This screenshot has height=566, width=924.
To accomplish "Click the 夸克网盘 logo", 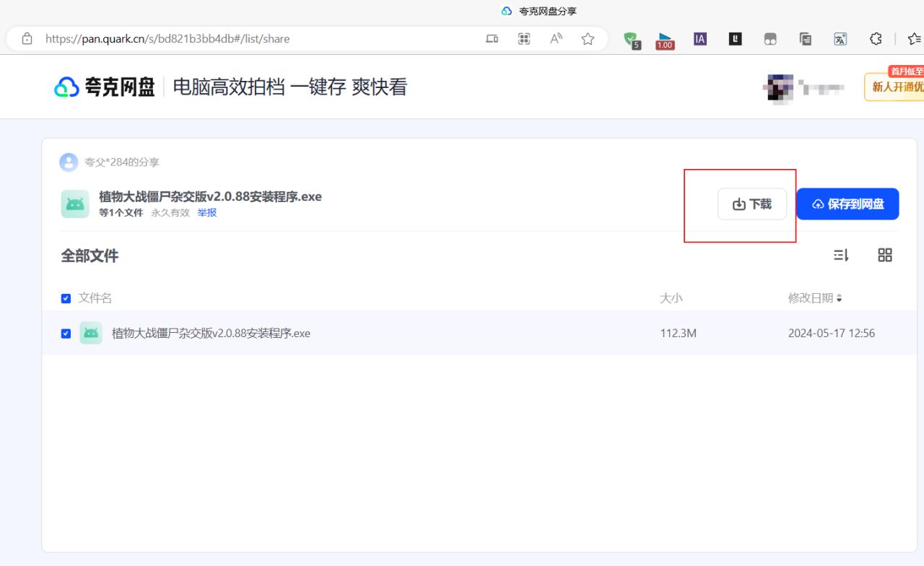I will [x=105, y=87].
